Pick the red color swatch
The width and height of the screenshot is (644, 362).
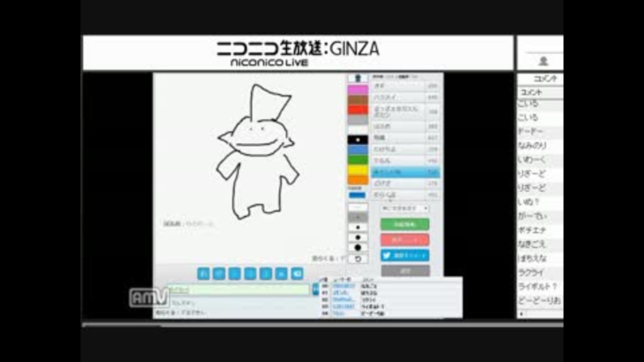pos(358,109)
